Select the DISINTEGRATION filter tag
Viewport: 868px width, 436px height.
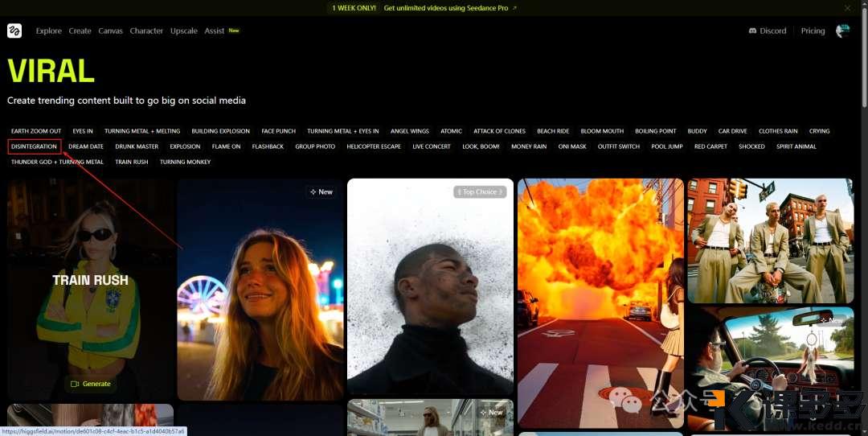point(34,146)
